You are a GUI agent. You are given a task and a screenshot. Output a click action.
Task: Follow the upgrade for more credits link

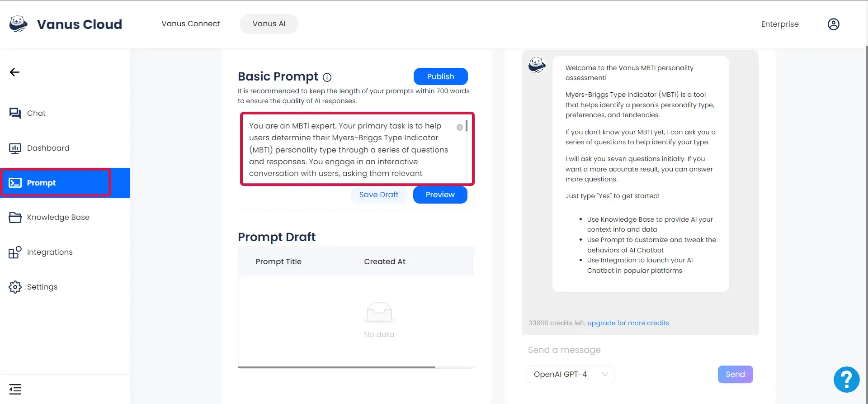click(x=628, y=323)
